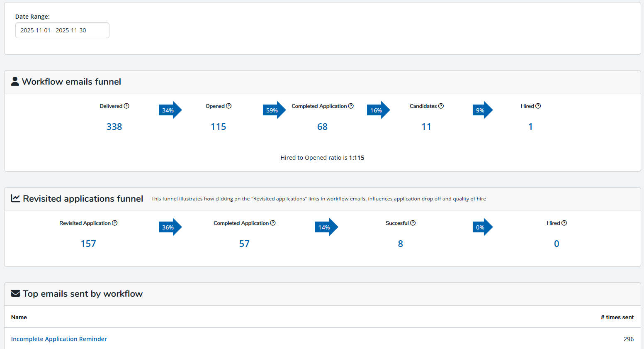Open the help icon next to Revisited Application
Viewport: 644px width, 349px height.
point(114,223)
